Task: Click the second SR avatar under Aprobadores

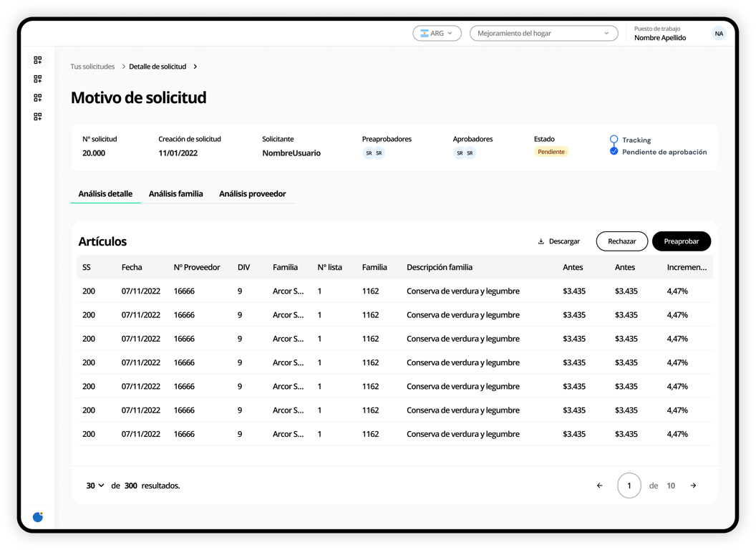Action: click(x=470, y=153)
